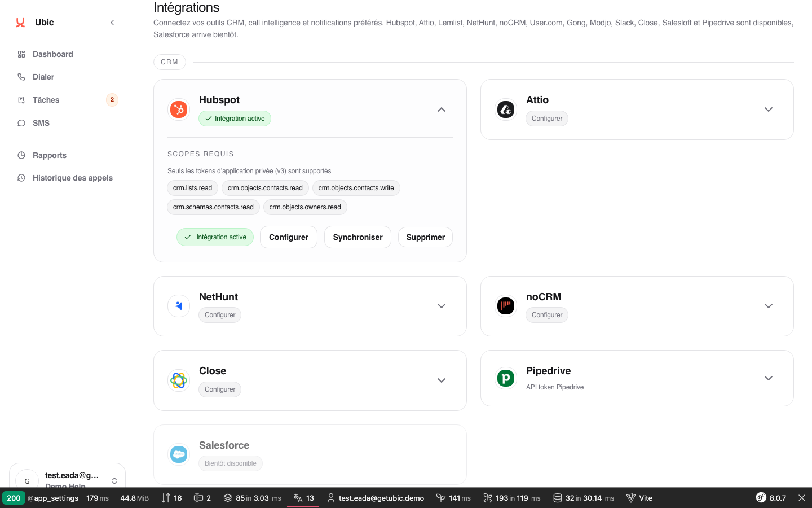The image size is (812, 508).
Task: Click the Salesforce cloud logo icon
Action: point(179,454)
